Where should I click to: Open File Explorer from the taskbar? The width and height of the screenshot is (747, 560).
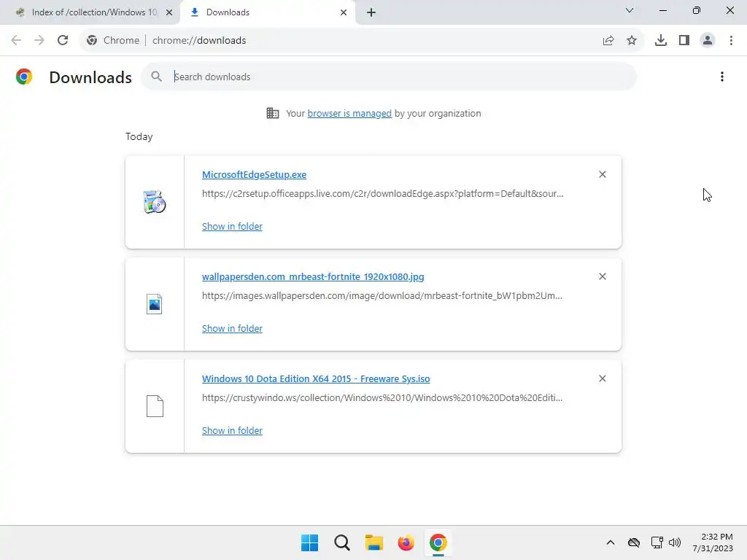pyautogui.click(x=374, y=542)
